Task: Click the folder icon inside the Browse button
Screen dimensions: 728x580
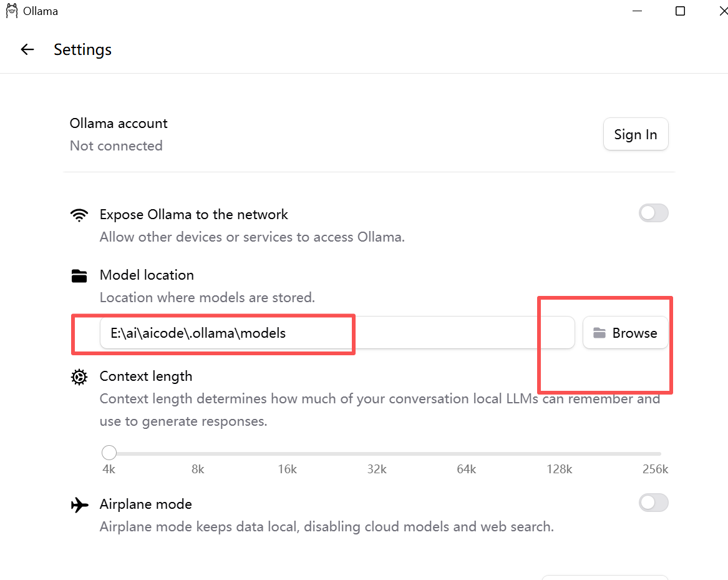Action: click(x=599, y=333)
